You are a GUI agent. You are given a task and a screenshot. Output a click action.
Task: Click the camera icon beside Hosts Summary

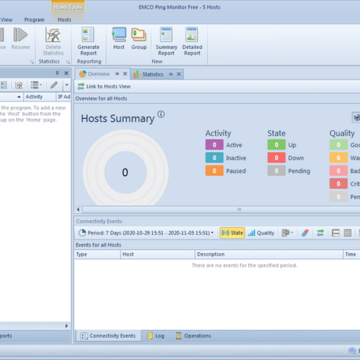click(356, 117)
